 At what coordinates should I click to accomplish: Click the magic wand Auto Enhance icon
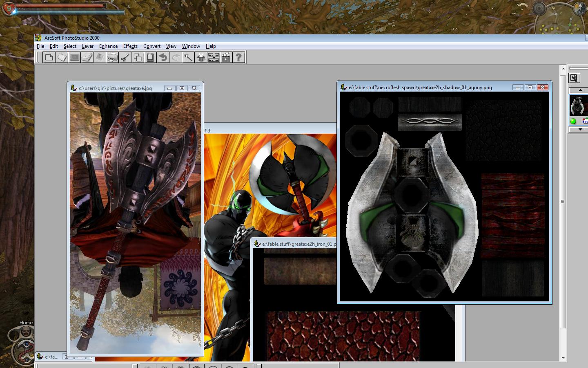[188, 57]
